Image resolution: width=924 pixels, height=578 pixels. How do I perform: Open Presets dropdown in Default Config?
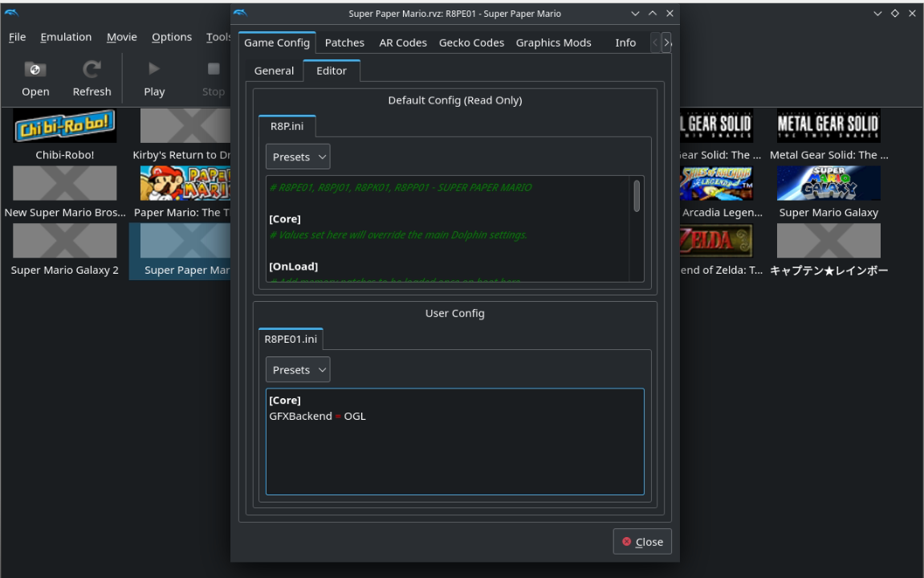(x=298, y=157)
